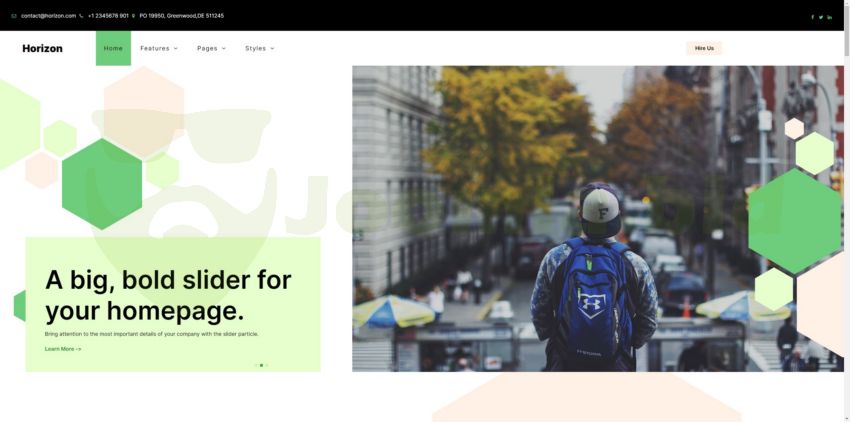Viewport: 850px width, 422px height.
Task: Click the phone icon in top bar
Action: (81, 16)
